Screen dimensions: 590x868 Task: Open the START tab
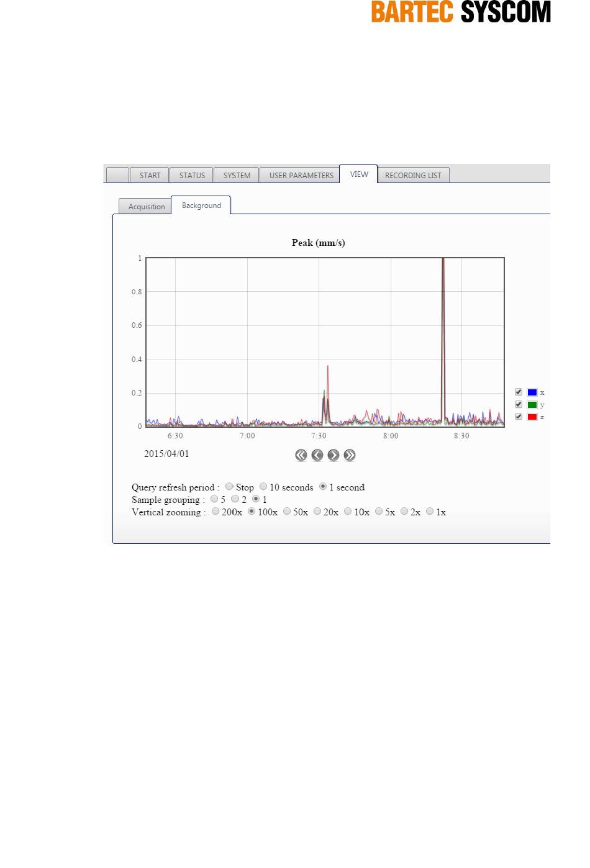(x=150, y=175)
